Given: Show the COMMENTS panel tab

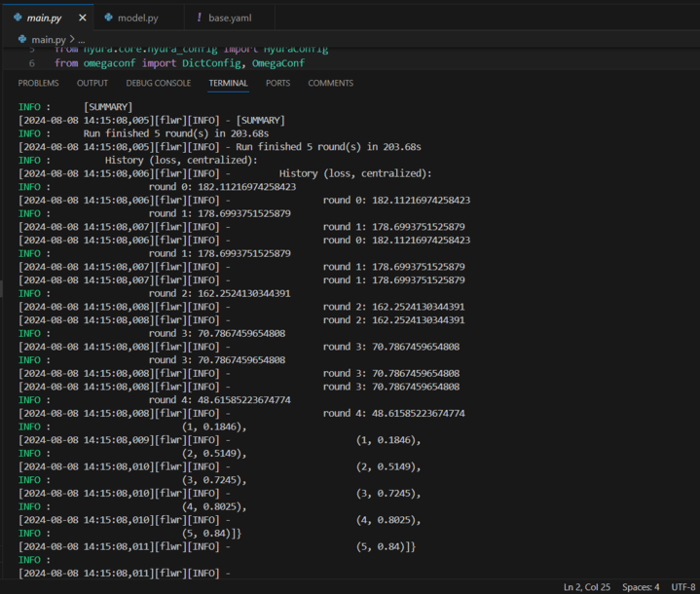Looking at the screenshot, I should (330, 84).
